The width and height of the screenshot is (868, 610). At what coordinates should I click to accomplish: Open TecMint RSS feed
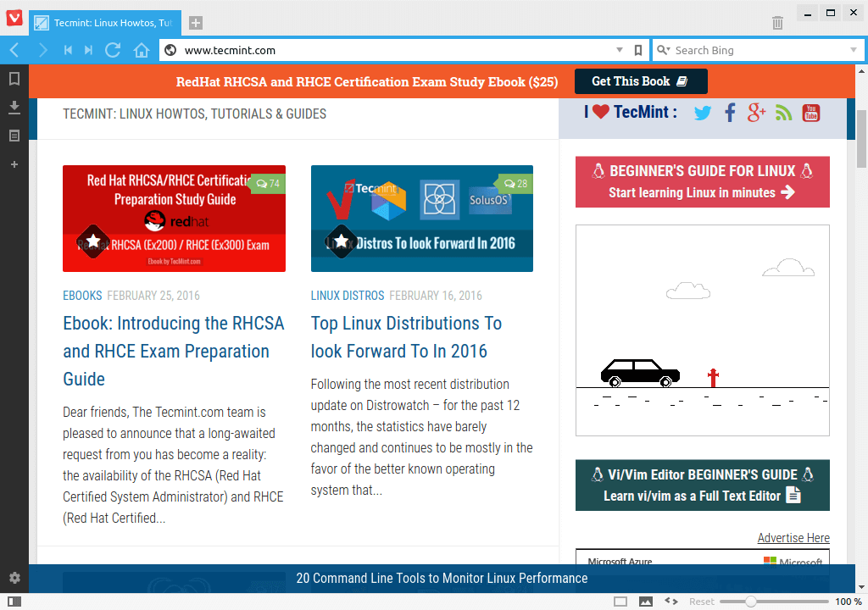(x=783, y=113)
